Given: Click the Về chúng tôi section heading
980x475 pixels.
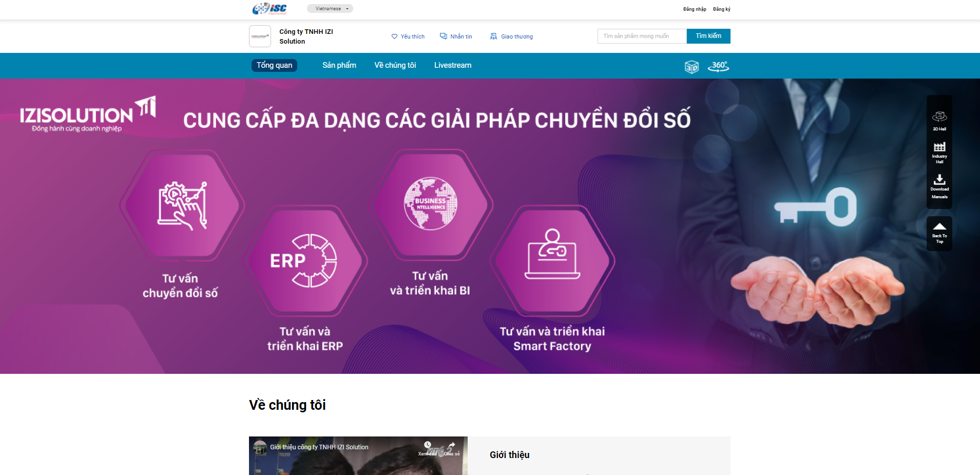Looking at the screenshot, I should (287, 405).
